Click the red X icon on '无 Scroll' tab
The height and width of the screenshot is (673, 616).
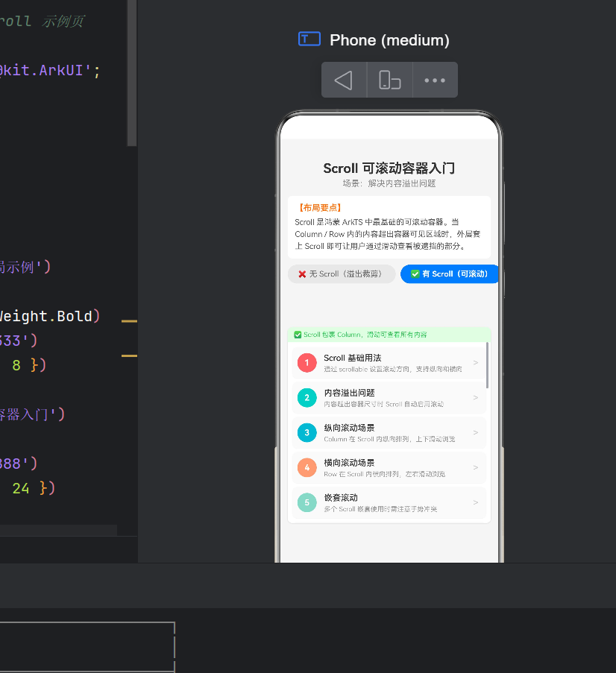click(x=303, y=274)
